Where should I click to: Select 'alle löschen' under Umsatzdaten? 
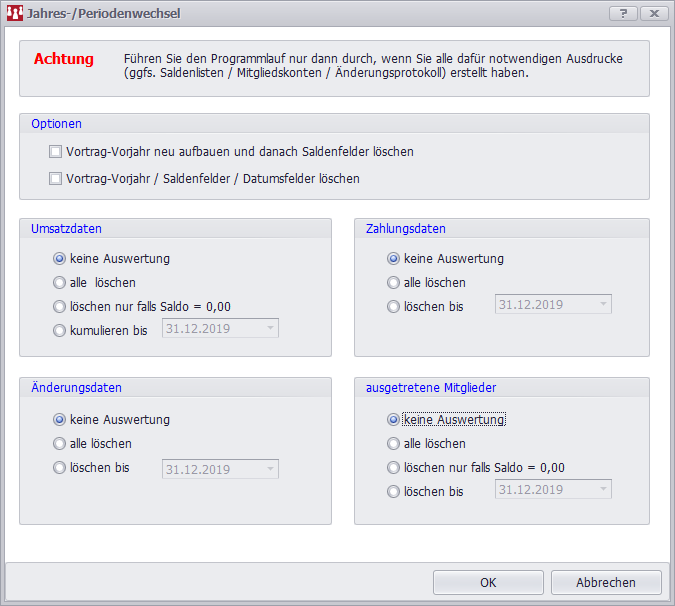[x=59, y=283]
